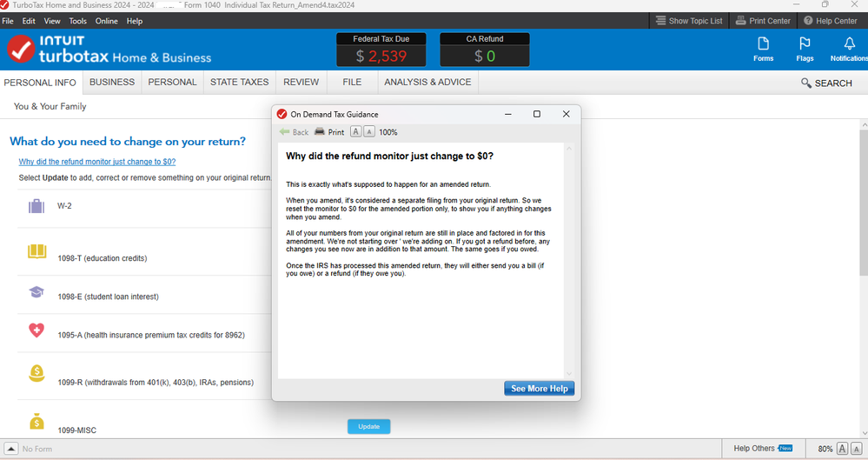Click 1099-R withdrawals row text
Image resolution: width=868 pixels, height=460 pixels.
(156, 383)
